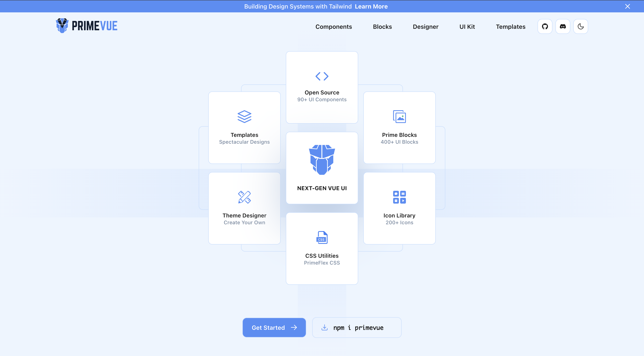
Task: Open Templates in top navigation
Action: (x=510, y=26)
